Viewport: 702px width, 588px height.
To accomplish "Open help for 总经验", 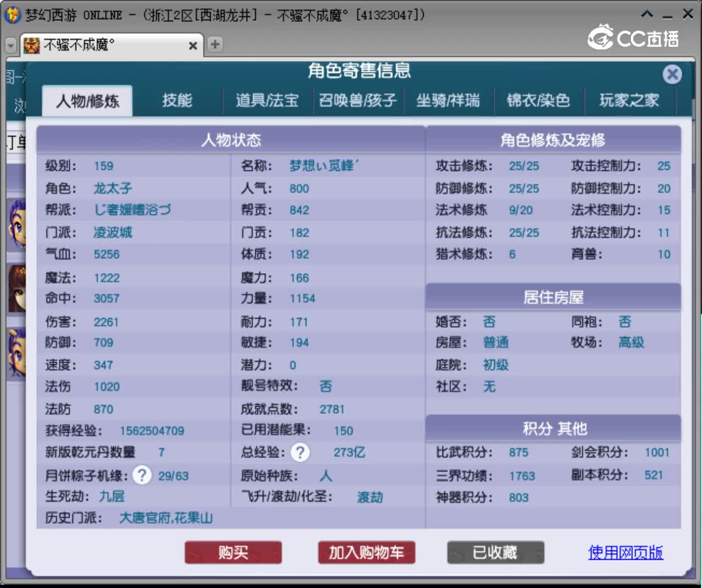I will pos(300,453).
